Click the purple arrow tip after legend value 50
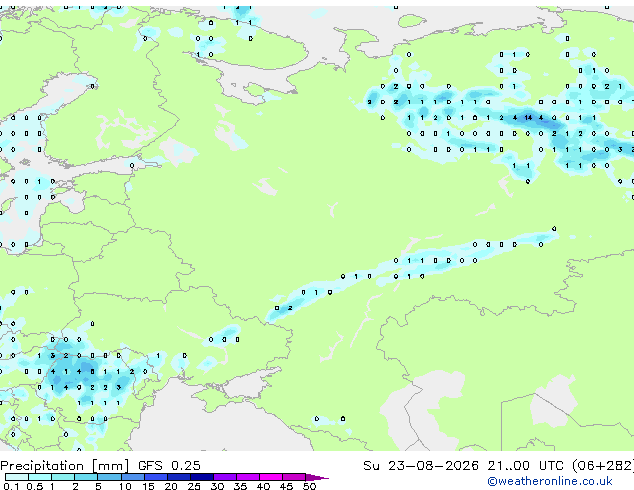Image resolution: width=634 pixels, height=490 pixels. click(x=317, y=477)
